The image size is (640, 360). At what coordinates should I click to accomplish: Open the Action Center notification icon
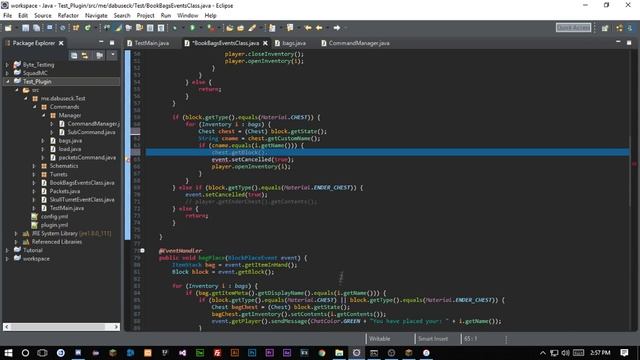624,353
